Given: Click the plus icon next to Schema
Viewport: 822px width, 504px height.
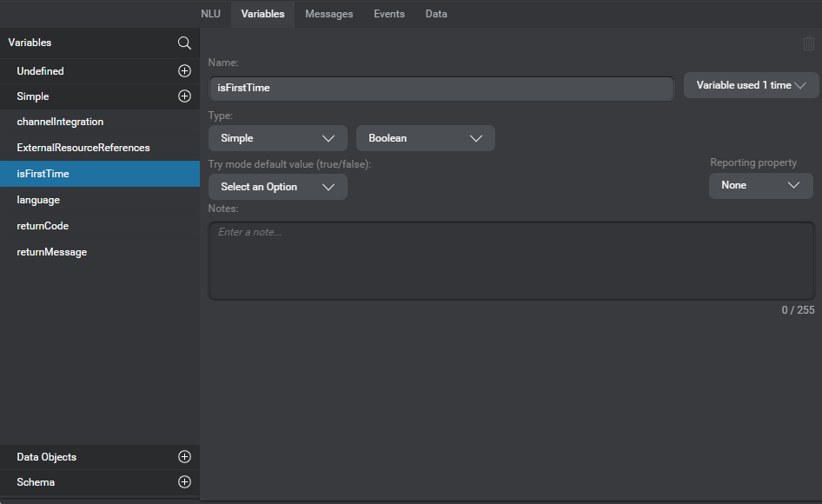Looking at the screenshot, I should 184,481.
